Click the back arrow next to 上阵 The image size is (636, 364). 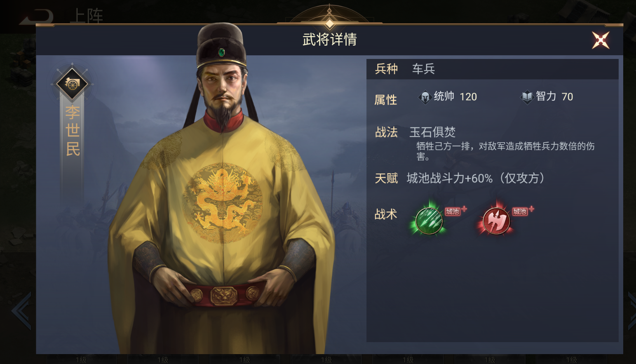click(36, 16)
